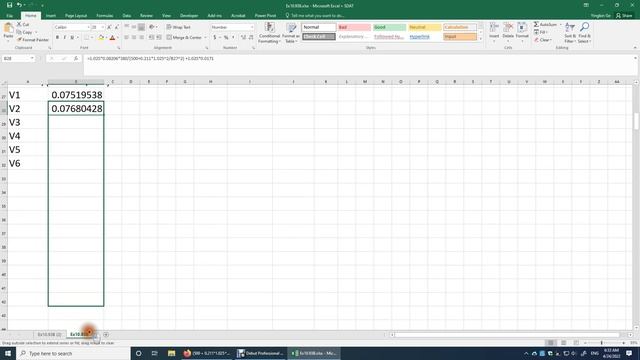The width and height of the screenshot is (640, 360).
Task: Open the File tab
Action: [9, 16]
